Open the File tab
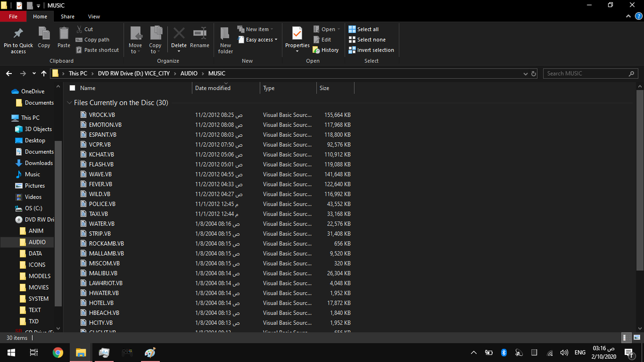The width and height of the screenshot is (644, 362). [x=13, y=17]
